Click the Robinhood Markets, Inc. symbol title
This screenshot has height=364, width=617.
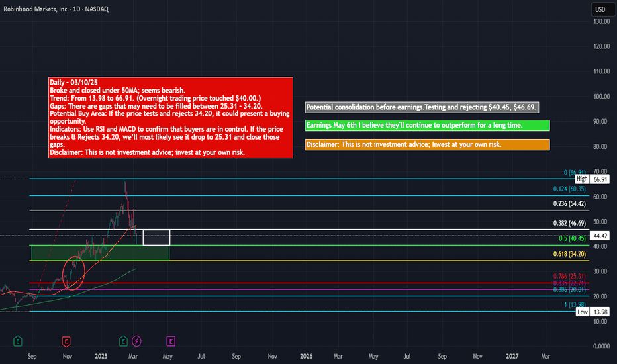click(56, 9)
